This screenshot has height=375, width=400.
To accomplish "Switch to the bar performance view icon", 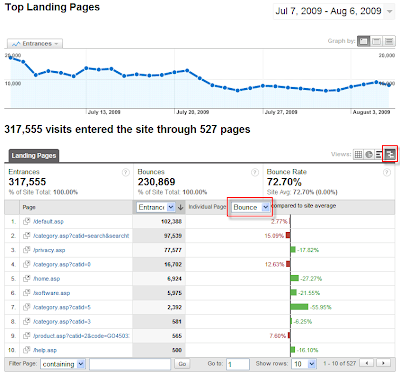I will pos(378,154).
